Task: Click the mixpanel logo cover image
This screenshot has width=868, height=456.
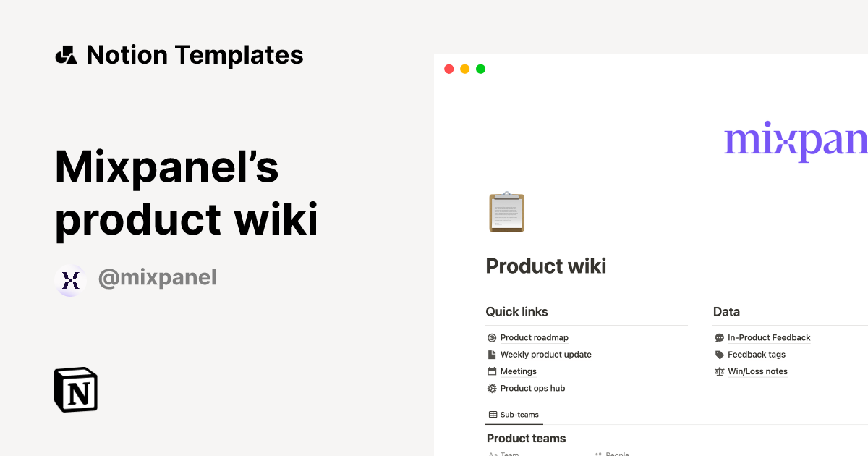Action: 795,142
